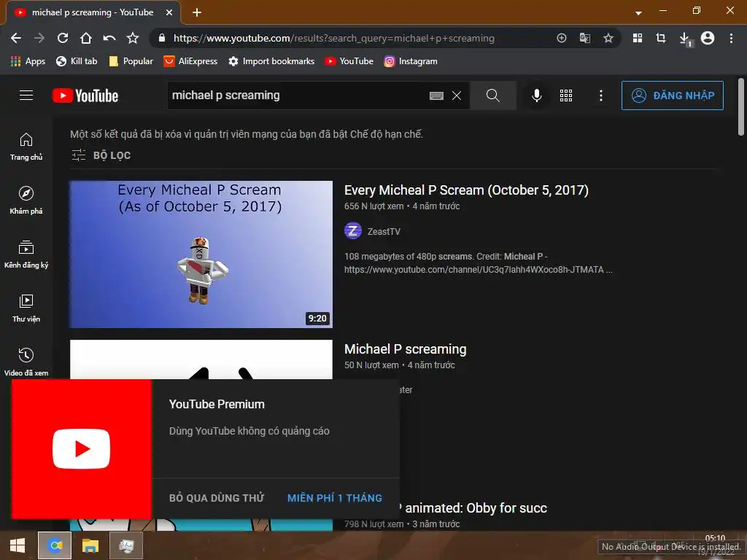This screenshot has width=747, height=560.
Task: Expand the BỘ LỌC filter options
Action: (101, 155)
